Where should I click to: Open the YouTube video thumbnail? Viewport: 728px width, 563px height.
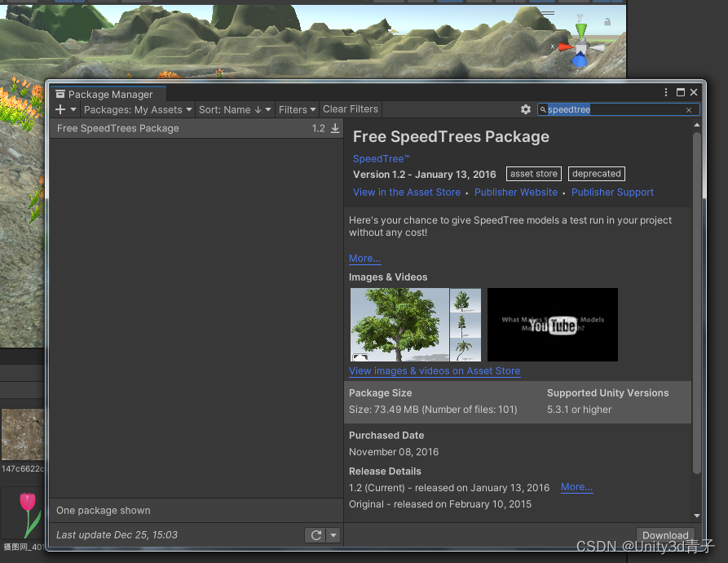coord(553,325)
